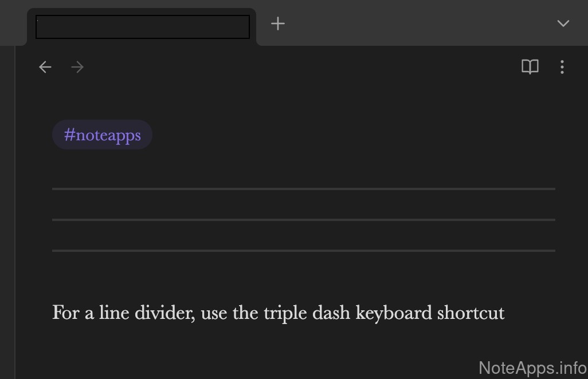This screenshot has width=588, height=379.
Task: Click empty note area below the sentence
Action: pos(287,349)
